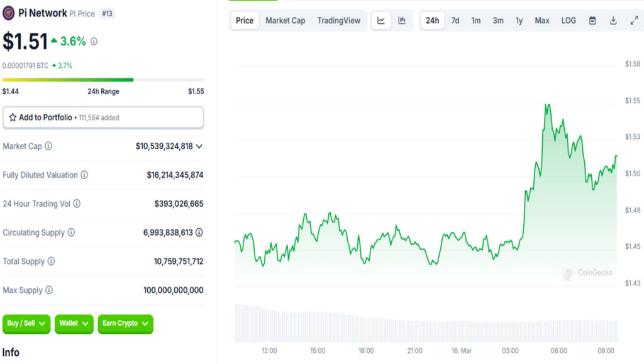Click the star icon in Add to Portfolio
The image size is (644, 364).
click(x=13, y=118)
